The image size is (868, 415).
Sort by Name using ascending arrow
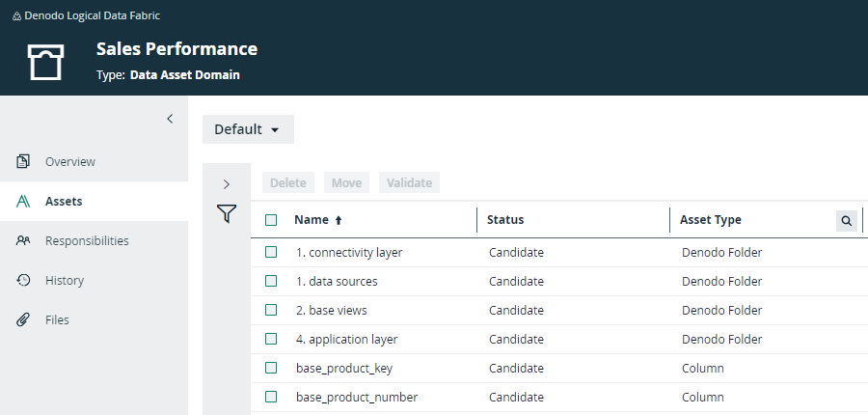click(x=339, y=220)
